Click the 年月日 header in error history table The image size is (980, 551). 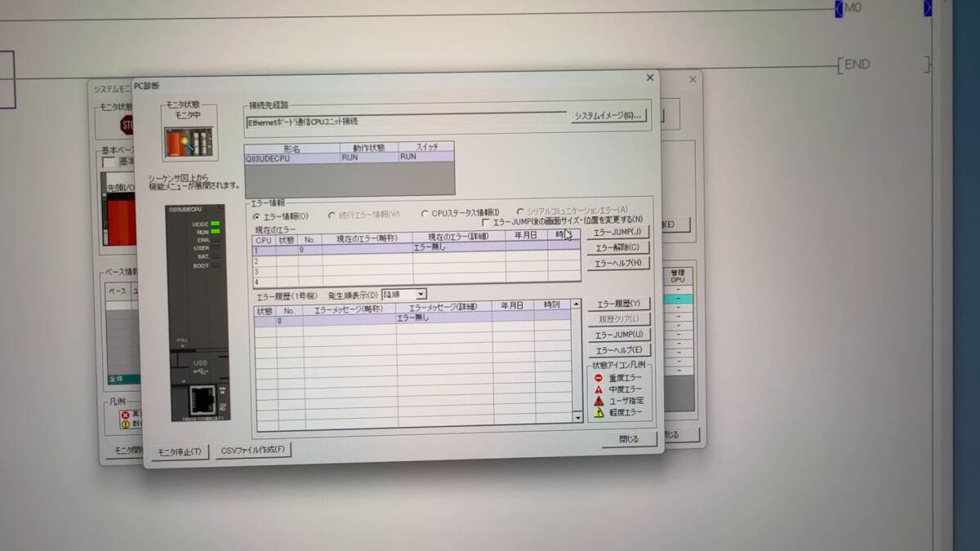(512, 306)
